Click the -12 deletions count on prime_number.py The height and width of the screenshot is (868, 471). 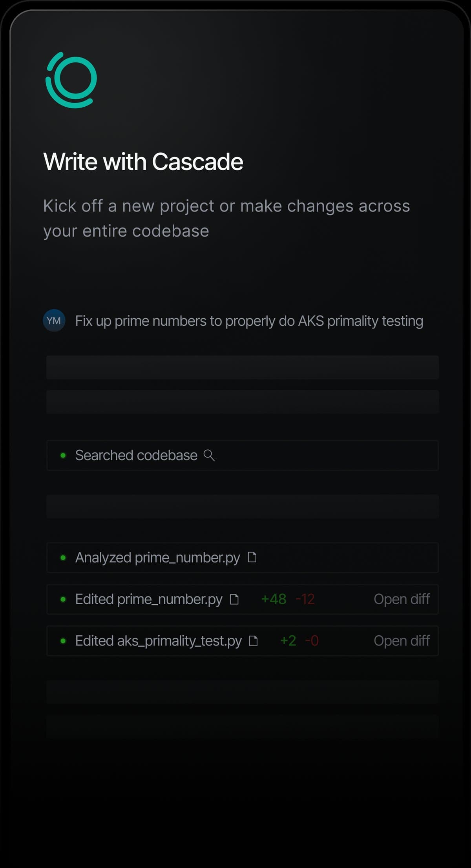coord(305,599)
